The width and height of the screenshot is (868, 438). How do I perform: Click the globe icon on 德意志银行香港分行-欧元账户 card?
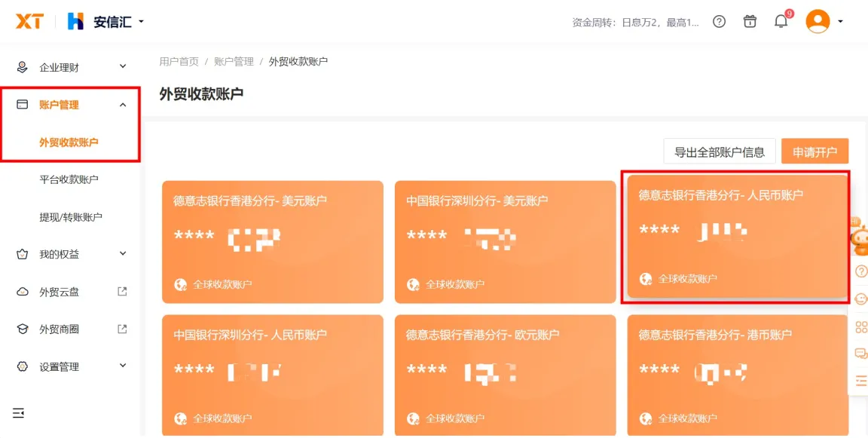pyautogui.click(x=413, y=418)
